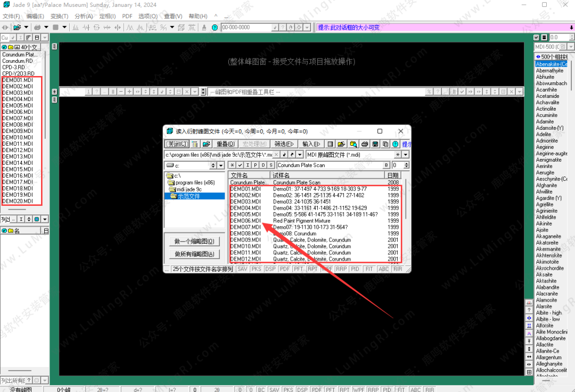Open the drive 'c:' dropdown
The image size is (575, 392).
(221, 165)
